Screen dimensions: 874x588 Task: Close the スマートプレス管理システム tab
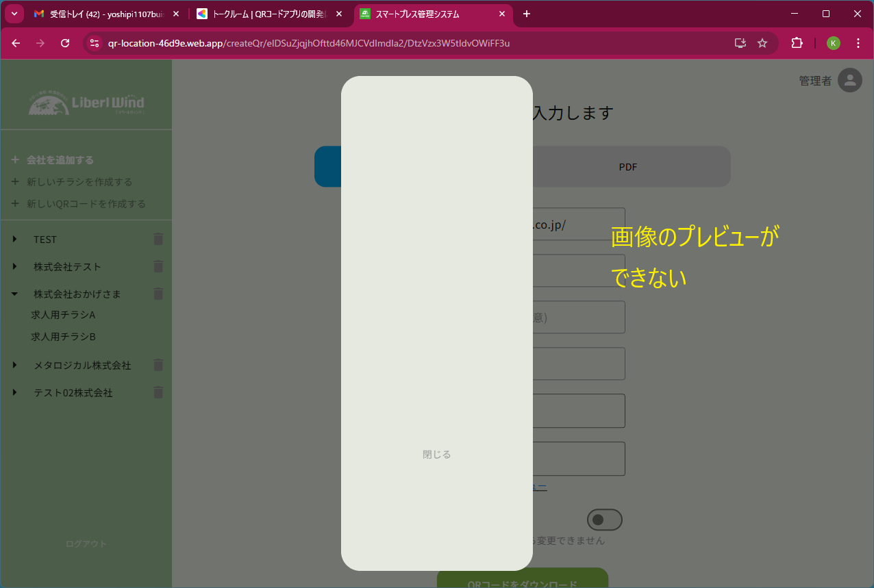point(502,14)
